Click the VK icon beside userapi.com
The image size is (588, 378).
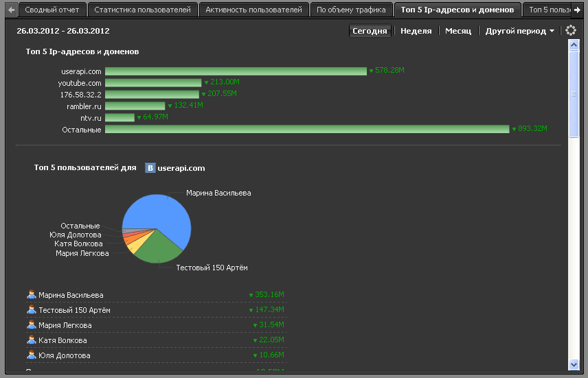[x=150, y=168]
